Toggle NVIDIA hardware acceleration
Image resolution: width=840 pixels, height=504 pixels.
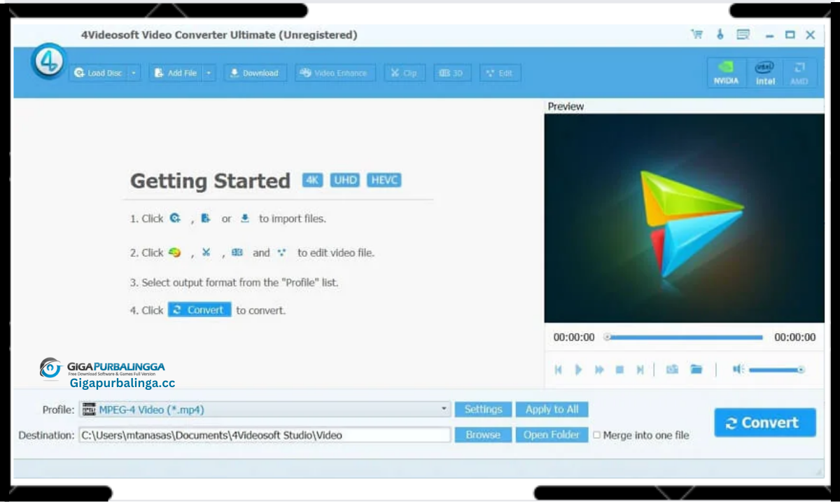coord(726,73)
